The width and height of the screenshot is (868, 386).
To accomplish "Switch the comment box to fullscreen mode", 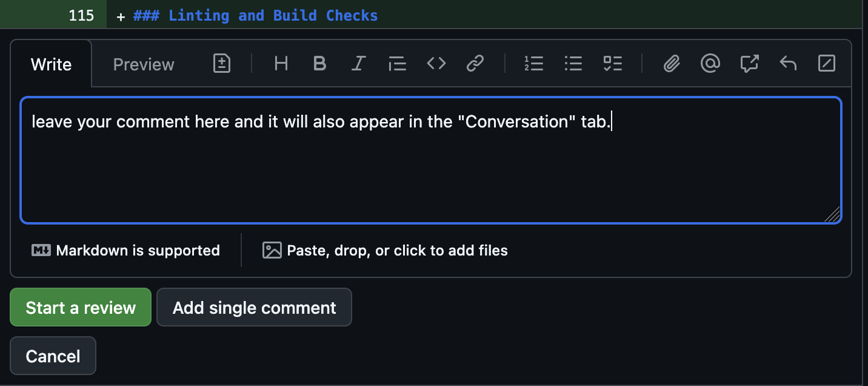I will point(827,63).
